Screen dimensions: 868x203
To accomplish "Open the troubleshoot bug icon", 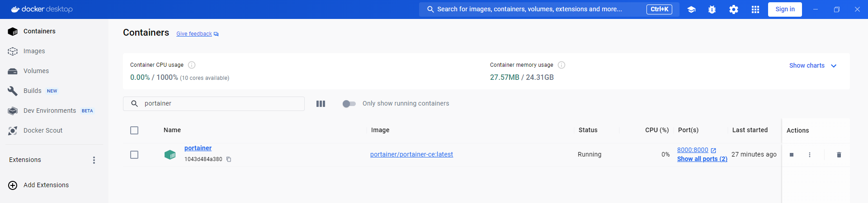I will pyautogui.click(x=712, y=9).
